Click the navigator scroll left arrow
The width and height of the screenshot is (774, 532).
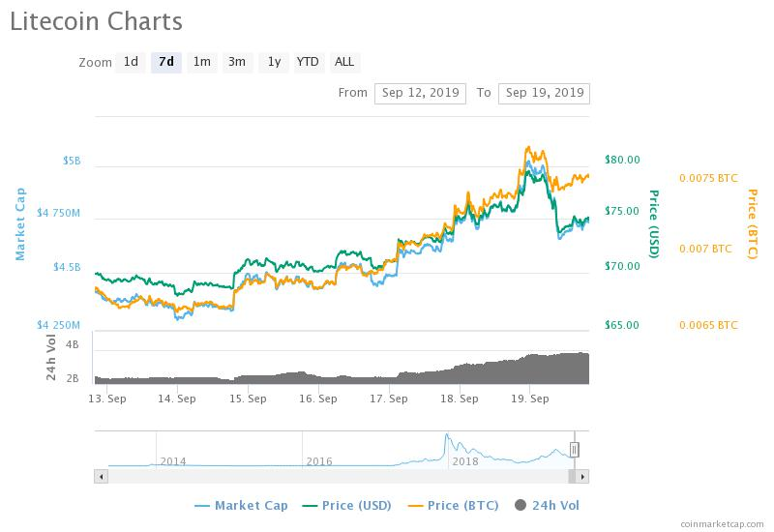(102, 477)
